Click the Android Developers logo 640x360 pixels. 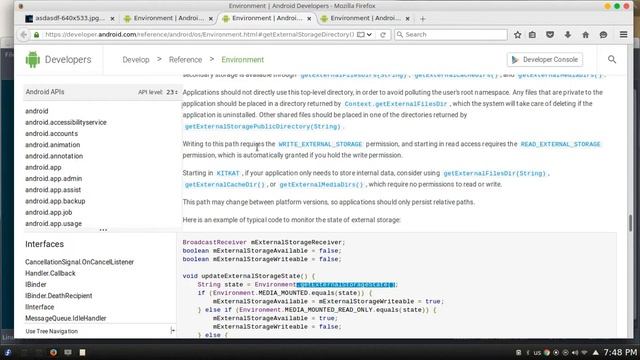tap(58, 60)
